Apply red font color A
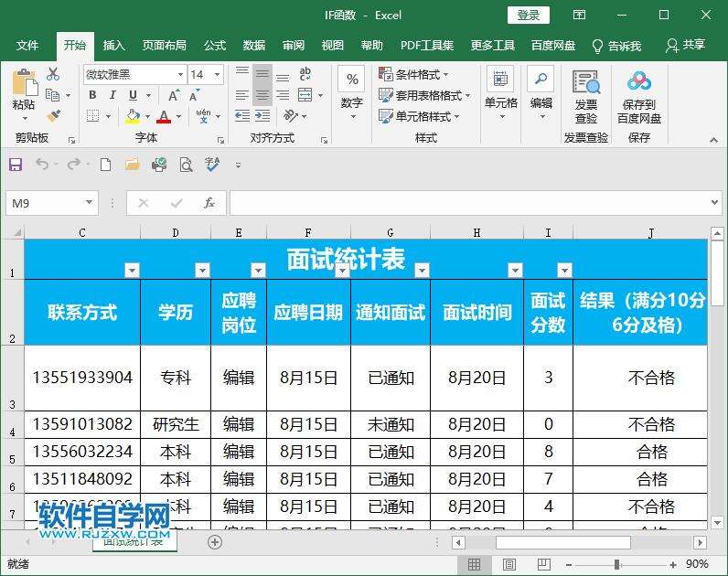 coord(164,116)
